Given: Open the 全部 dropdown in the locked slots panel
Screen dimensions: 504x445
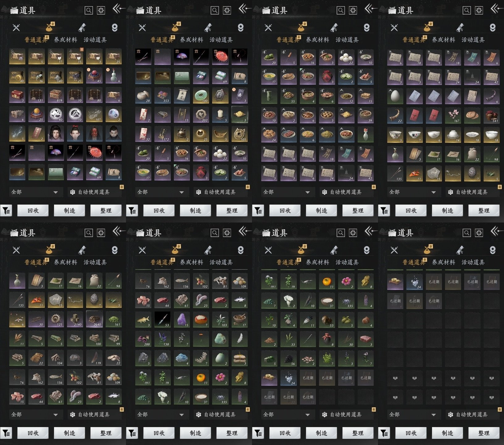Looking at the screenshot, I should tap(413, 414).
